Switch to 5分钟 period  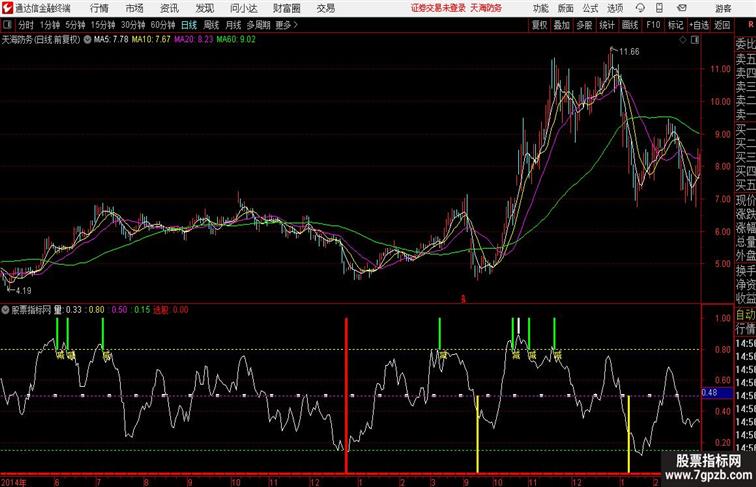pos(75,25)
